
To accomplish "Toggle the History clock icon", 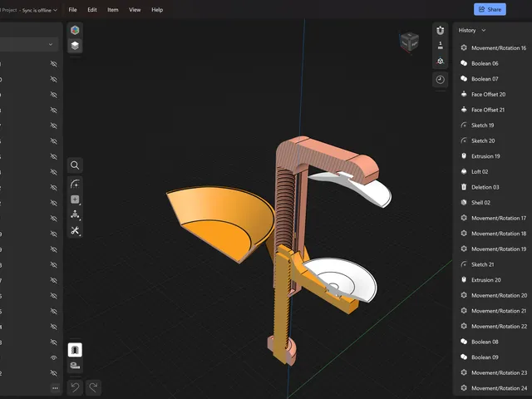I will tap(440, 80).
